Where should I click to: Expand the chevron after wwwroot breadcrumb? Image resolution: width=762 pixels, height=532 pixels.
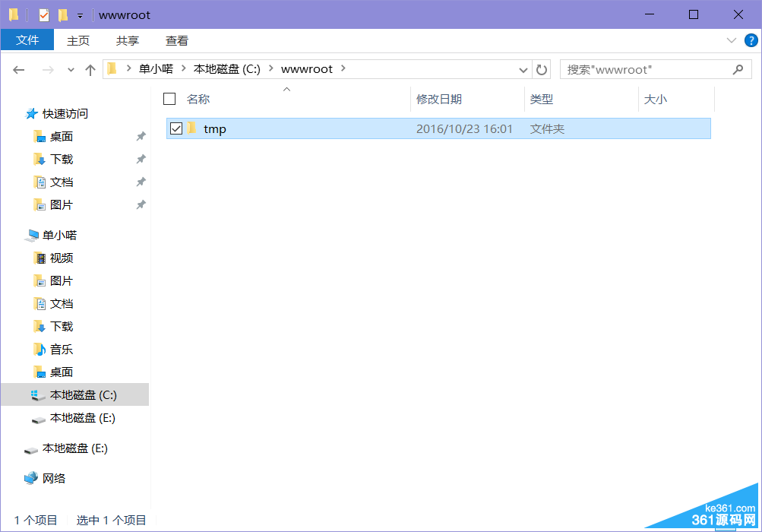pyautogui.click(x=343, y=68)
